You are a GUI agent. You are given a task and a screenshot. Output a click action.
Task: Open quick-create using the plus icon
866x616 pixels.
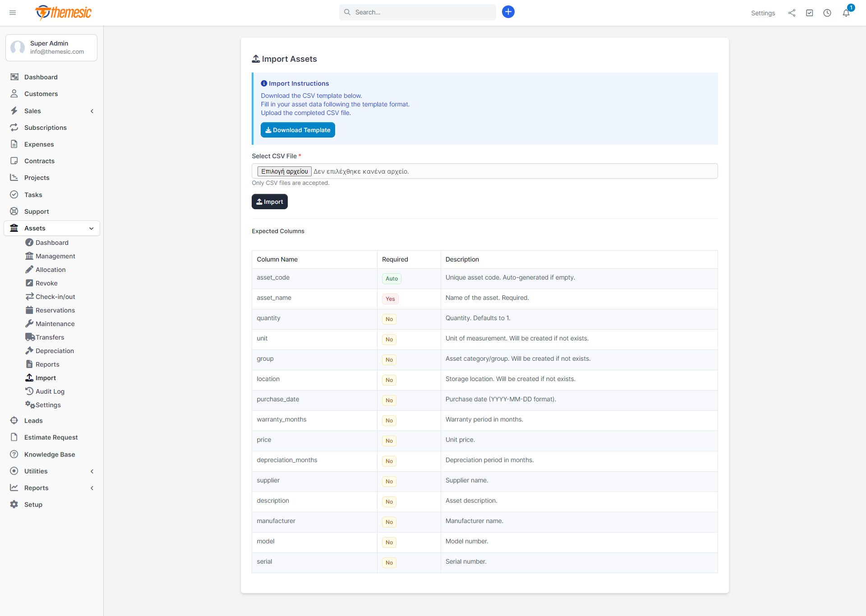pos(508,12)
